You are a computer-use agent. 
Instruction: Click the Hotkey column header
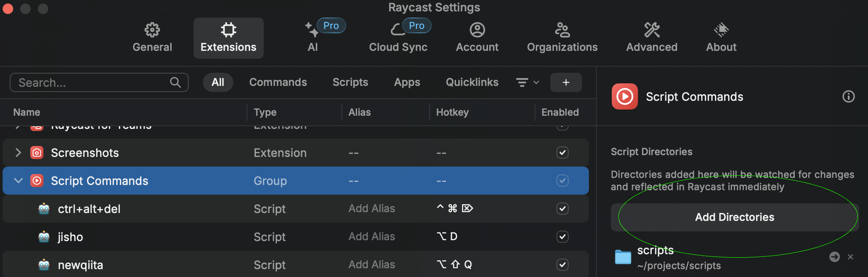(452, 112)
